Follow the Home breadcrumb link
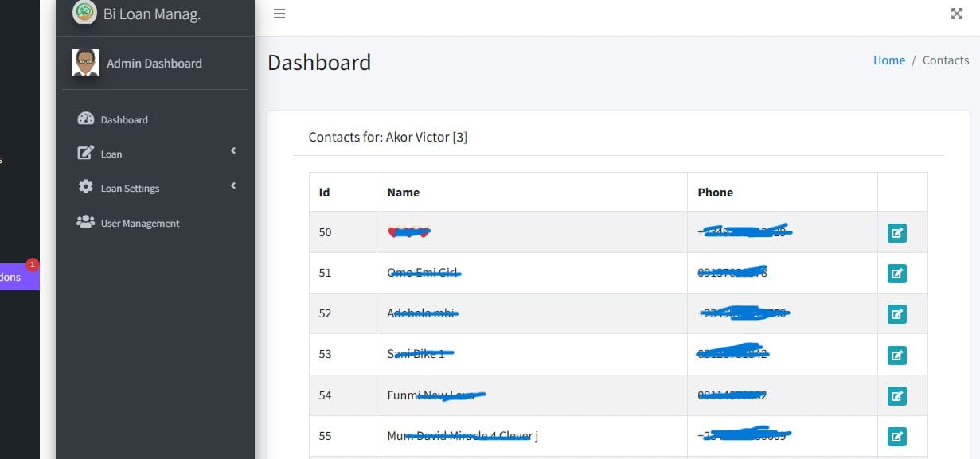The height and width of the screenshot is (459, 980). 888,60
